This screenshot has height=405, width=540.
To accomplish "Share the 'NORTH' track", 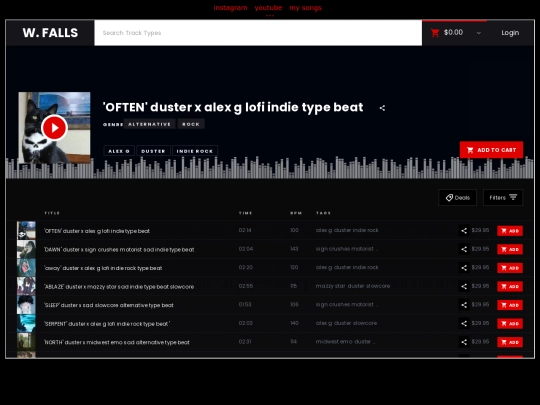I will (464, 342).
